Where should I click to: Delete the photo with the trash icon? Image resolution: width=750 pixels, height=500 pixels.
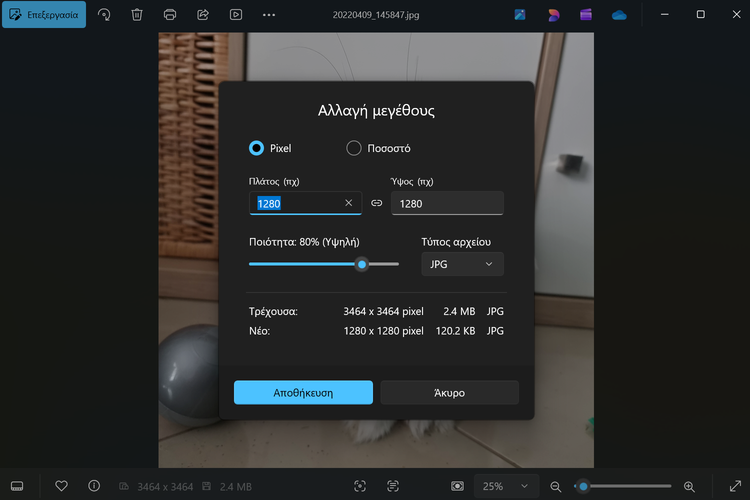pos(137,15)
